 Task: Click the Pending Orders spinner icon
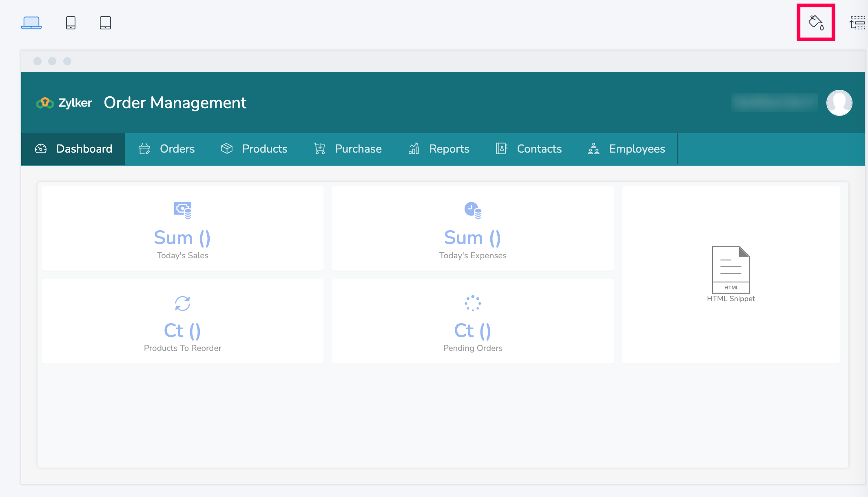(473, 303)
